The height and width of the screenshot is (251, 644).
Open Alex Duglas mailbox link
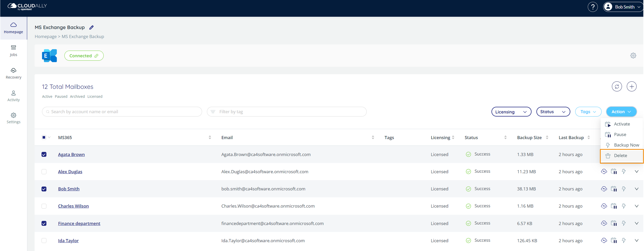click(x=70, y=172)
